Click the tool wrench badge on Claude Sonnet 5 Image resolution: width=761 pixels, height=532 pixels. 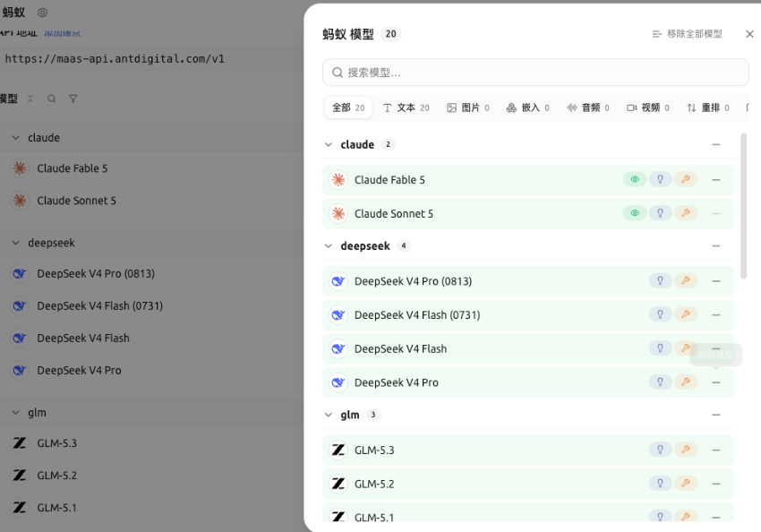[685, 213]
